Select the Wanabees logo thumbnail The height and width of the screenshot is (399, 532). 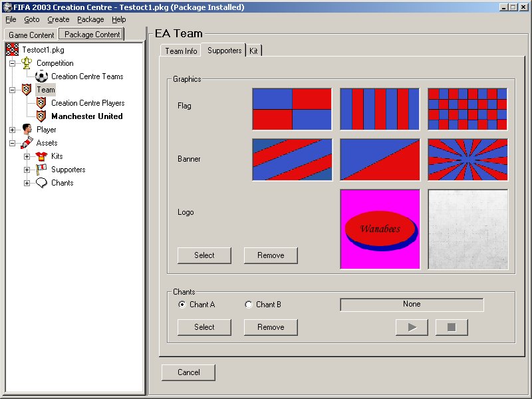tap(380, 229)
